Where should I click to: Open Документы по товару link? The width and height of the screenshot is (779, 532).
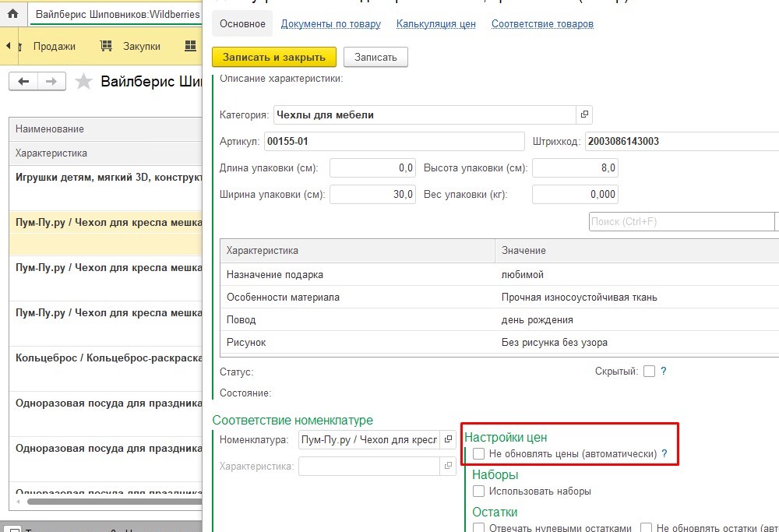tap(331, 24)
